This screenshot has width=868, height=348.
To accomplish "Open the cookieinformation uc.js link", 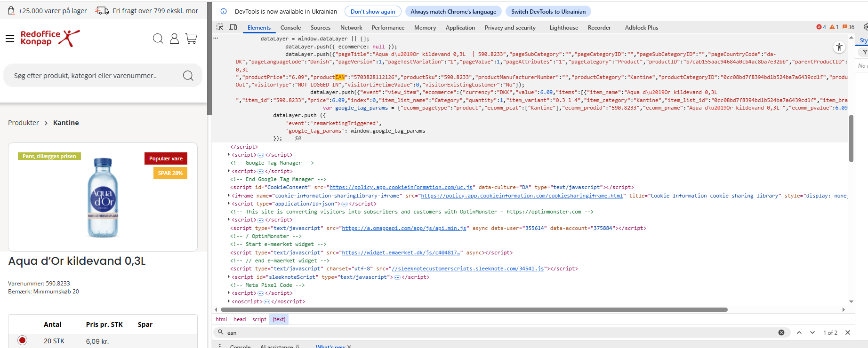I will click(x=401, y=187).
